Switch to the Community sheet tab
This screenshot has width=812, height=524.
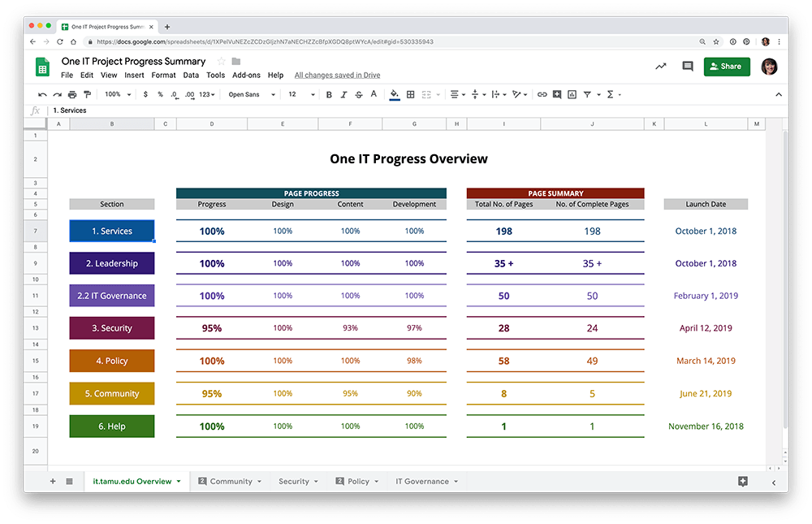coord(230,482)
